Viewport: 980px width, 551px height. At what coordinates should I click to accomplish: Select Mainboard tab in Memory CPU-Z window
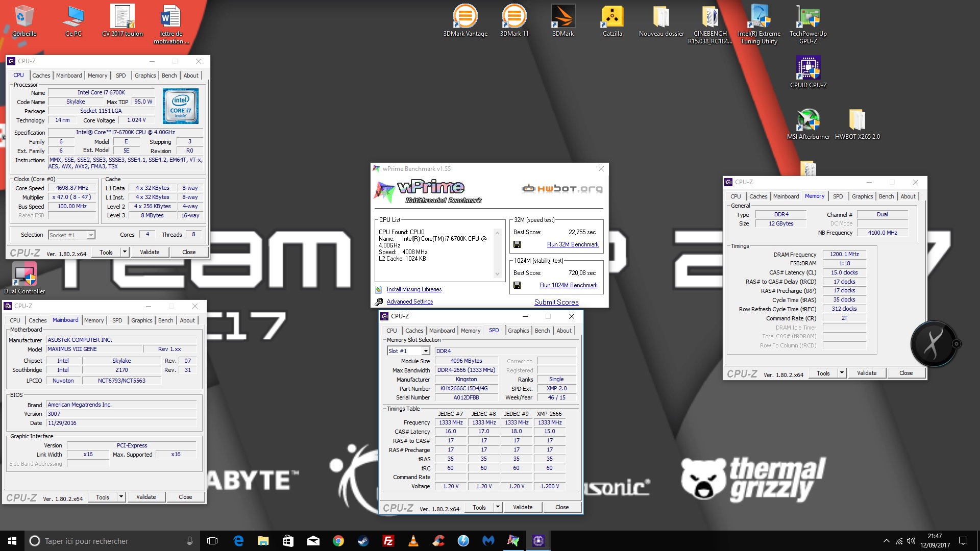786,196
